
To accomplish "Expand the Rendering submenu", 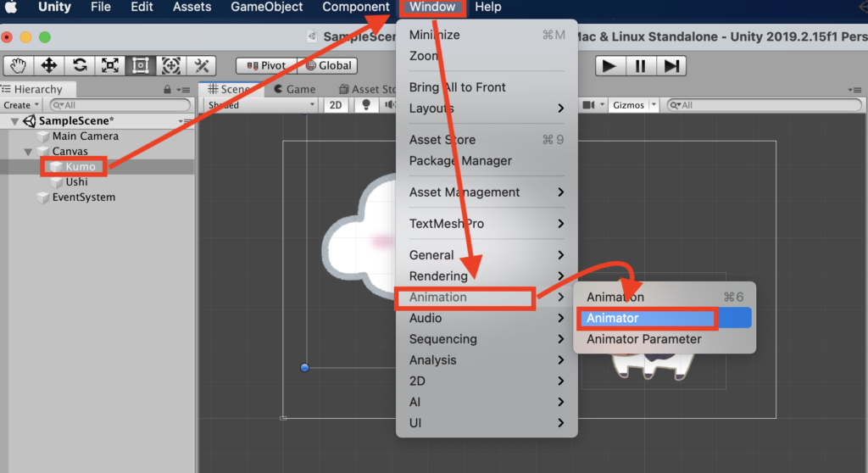I will (x=487, y=275).
